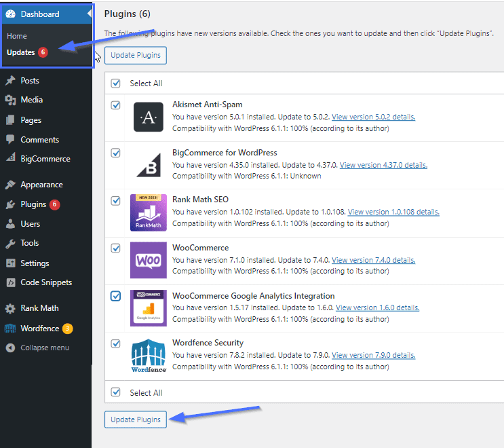Click the red 6 badge beside Plugins
Viewport: 504px width, 448px height.
coord(55,204)
